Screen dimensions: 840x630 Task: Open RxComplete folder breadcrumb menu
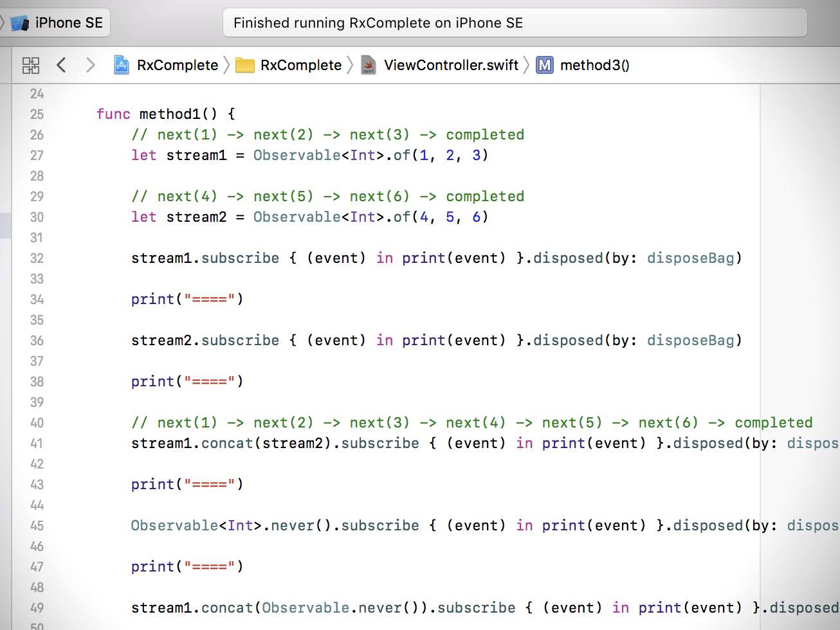(301, 65)
